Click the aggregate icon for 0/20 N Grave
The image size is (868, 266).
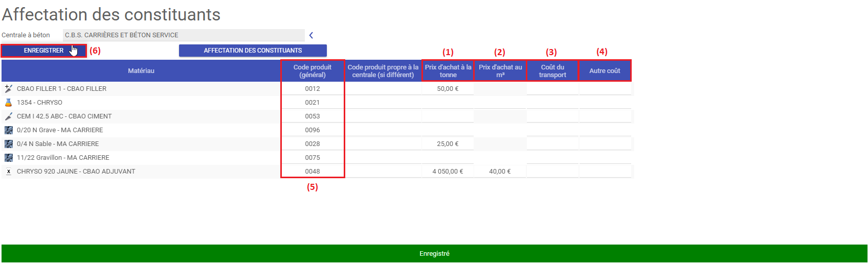click(x=8, y=130)
